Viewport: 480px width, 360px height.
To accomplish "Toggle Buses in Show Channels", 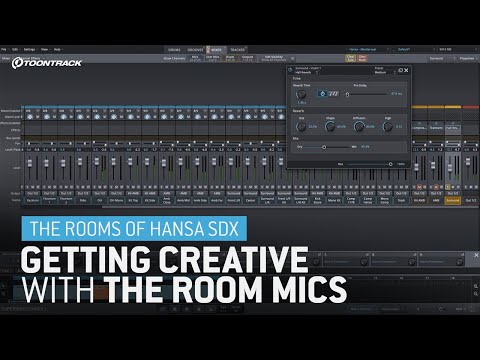I will click(x=230, y=58).
